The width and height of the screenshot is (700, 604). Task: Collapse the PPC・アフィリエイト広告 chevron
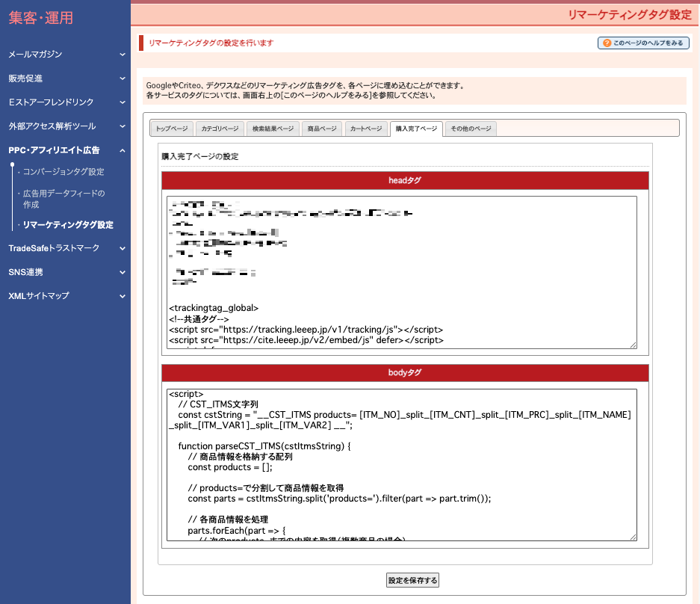coord(123,150)
